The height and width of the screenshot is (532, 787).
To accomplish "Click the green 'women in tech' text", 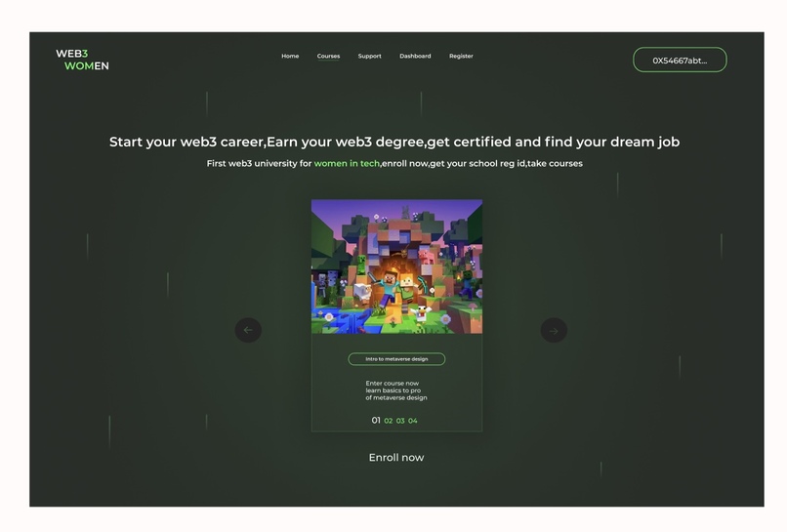I will [347, 164].
